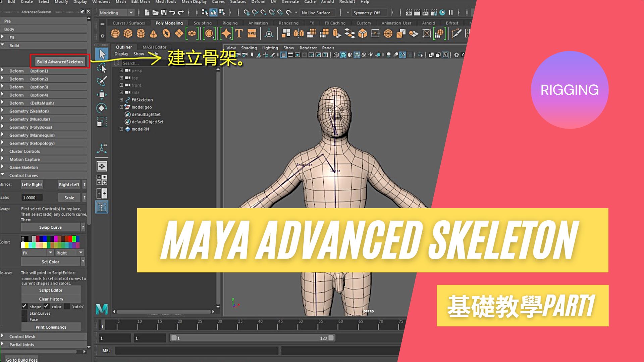This screenshot has width=644, height=362.
Task: Switch to the Rigging shelf tab
Action: coord(230,23)
